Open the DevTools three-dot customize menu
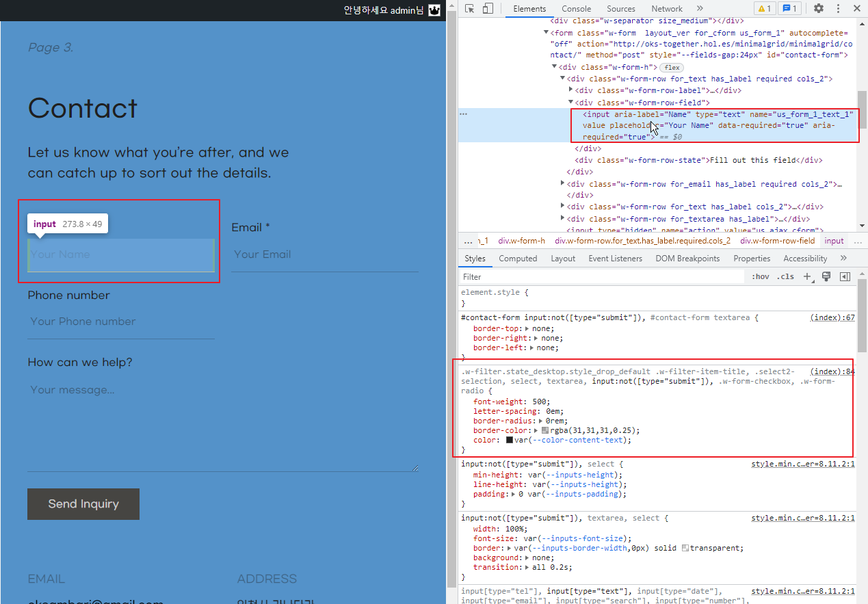The height and width of the screenshot is (604, 868). tap(838, 8)
